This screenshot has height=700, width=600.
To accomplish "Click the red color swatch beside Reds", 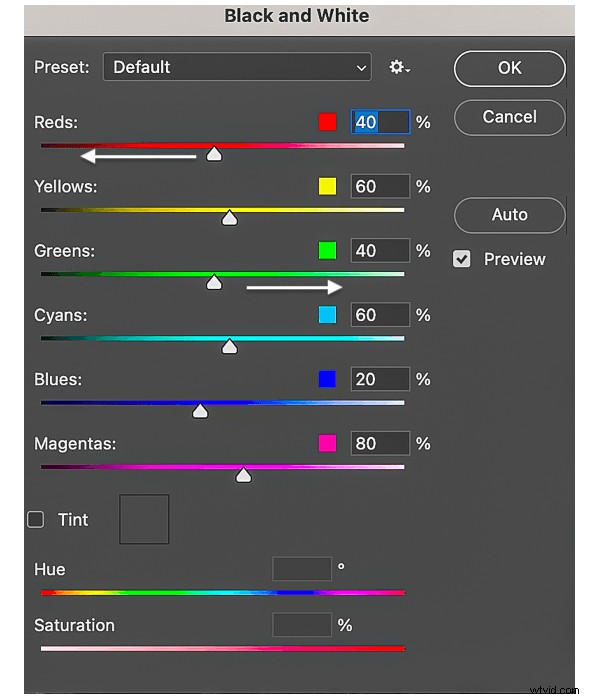I will click(327, 122).
